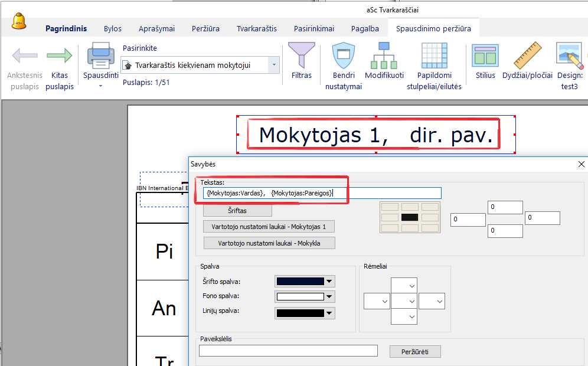The width and height of the screenshot is (588, 366).
Task: Open Dydžiai/pločiai ruler tool
Action: coord(527,56)
